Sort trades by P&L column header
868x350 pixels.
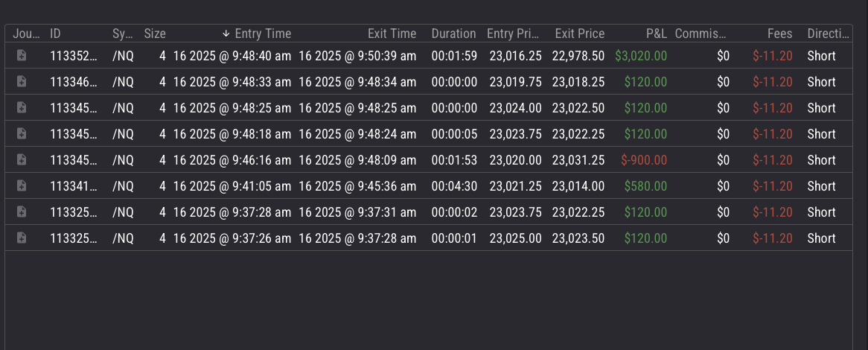coord(656,34)
